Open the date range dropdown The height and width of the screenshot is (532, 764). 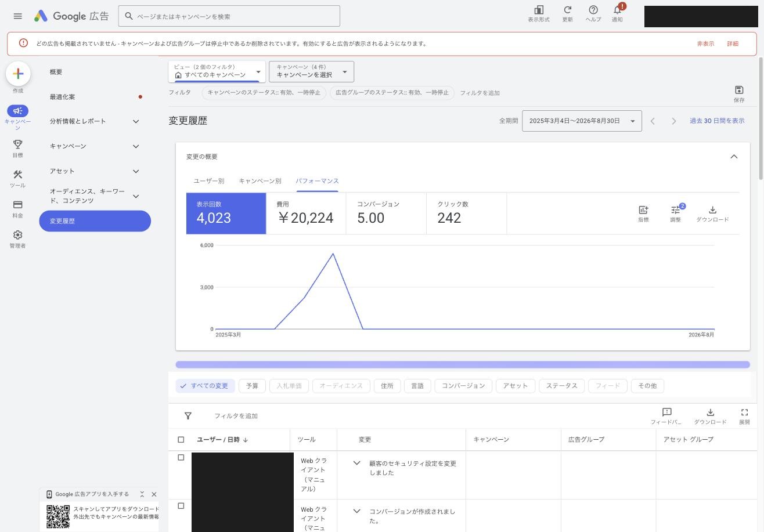582,121
